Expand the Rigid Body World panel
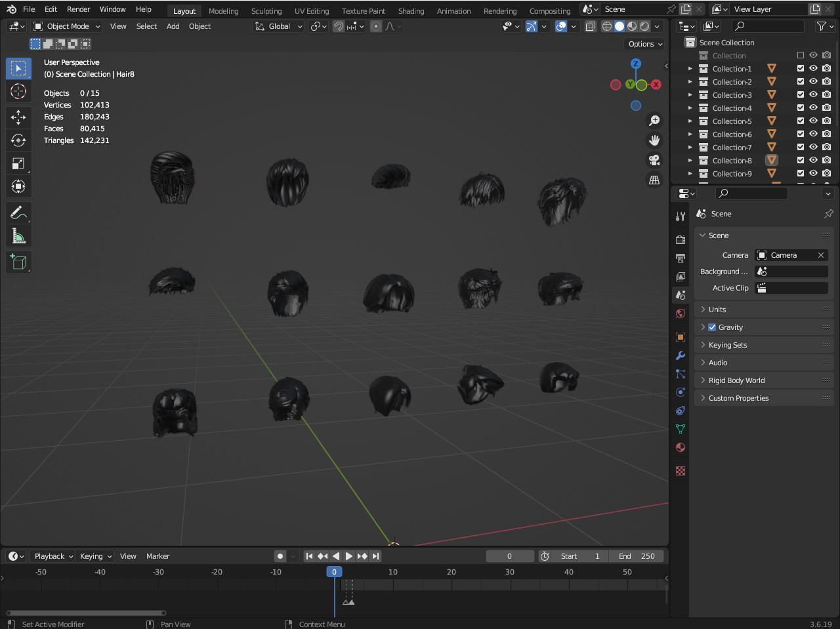This screenshot has height=629, width=840. (x=736, y=380)
